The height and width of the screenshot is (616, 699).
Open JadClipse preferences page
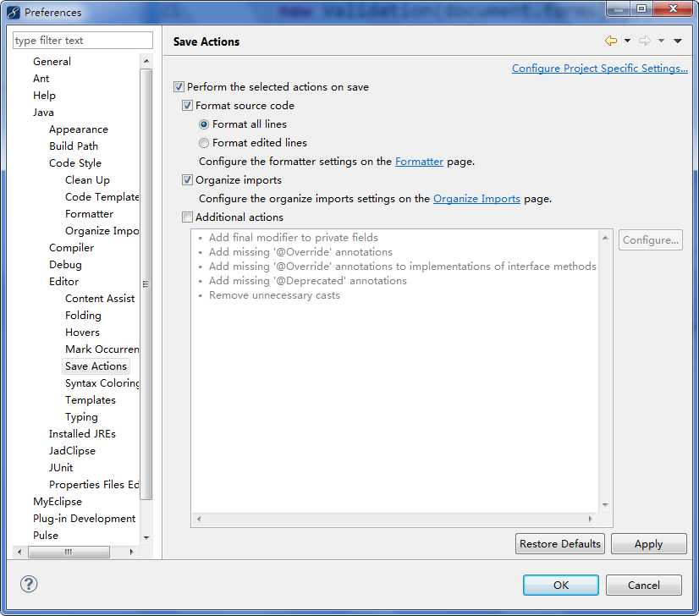click(72, 451)
